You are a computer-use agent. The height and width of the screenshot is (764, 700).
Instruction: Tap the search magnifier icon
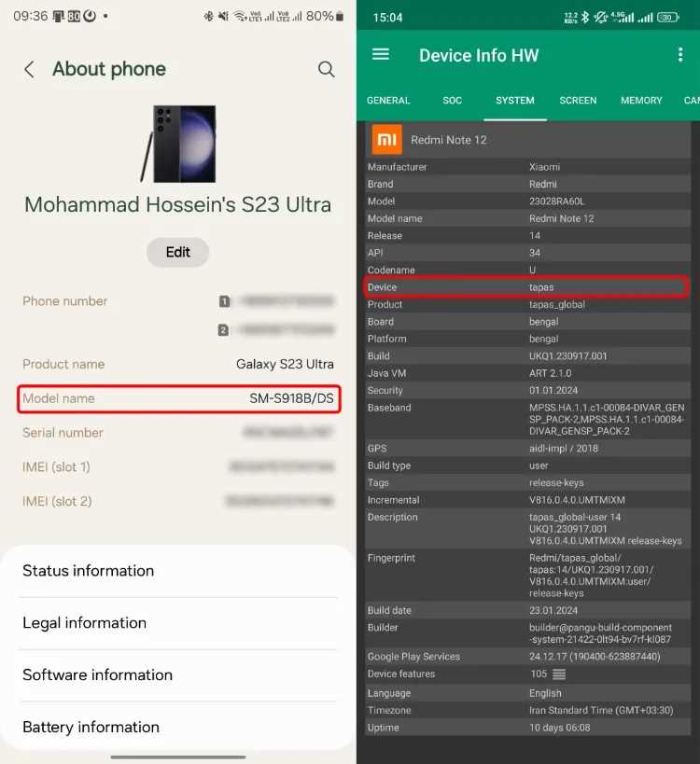click(326, 69)
